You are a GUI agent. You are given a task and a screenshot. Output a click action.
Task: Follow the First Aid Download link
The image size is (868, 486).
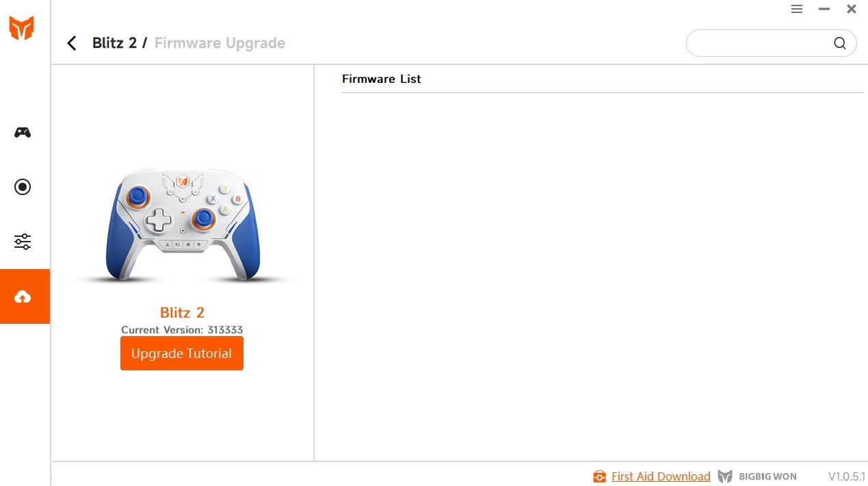(661, 476)
